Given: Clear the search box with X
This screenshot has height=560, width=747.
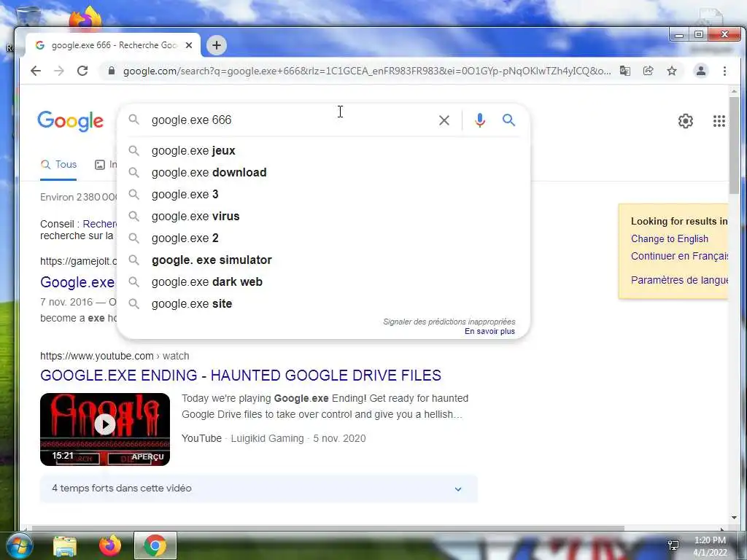Looking at the screenshot, I should coord(444,120).
